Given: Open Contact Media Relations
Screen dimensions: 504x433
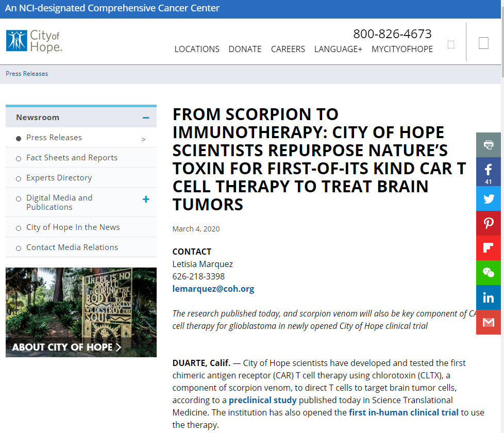Looking at the screenshot, I should 72,247.
